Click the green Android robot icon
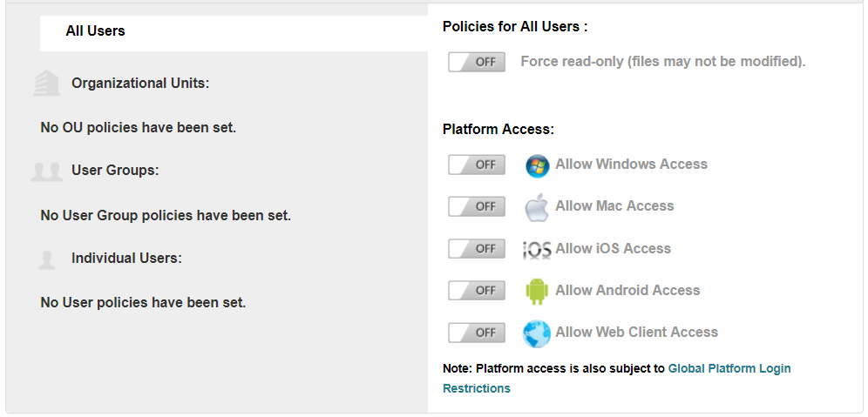 pos(537,291)
